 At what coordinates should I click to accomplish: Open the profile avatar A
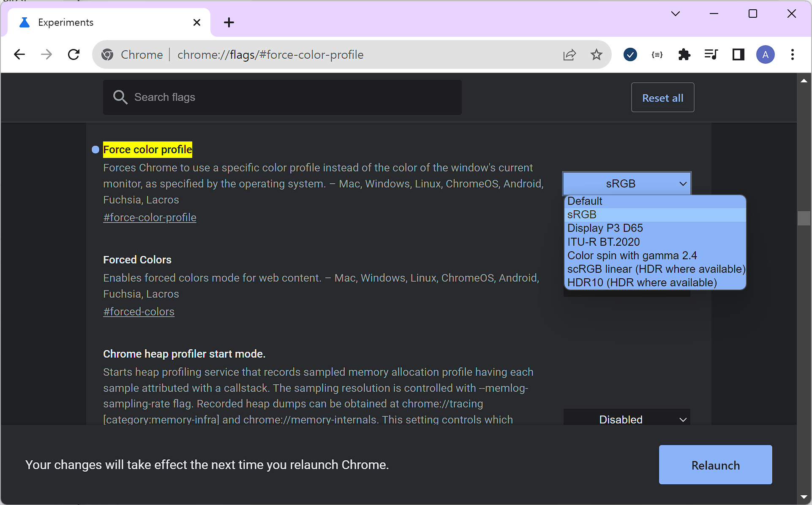pos(765,54)
